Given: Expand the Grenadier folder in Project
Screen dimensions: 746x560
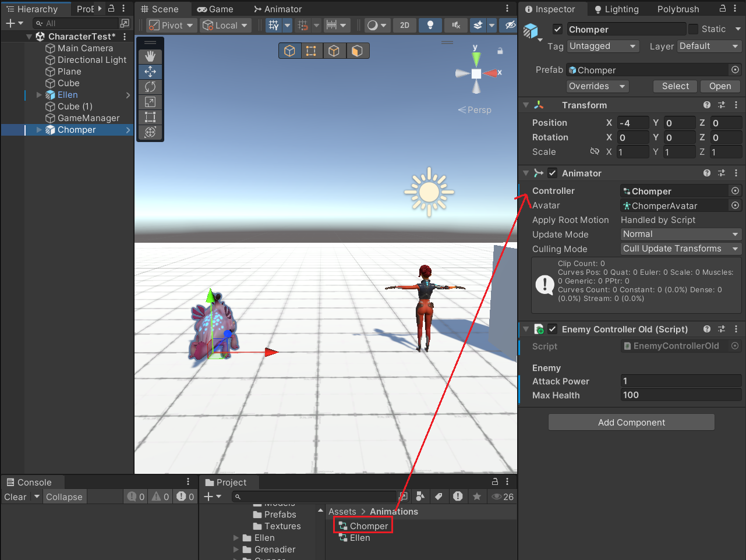Looking at the screenshot, I should (236, 550).
